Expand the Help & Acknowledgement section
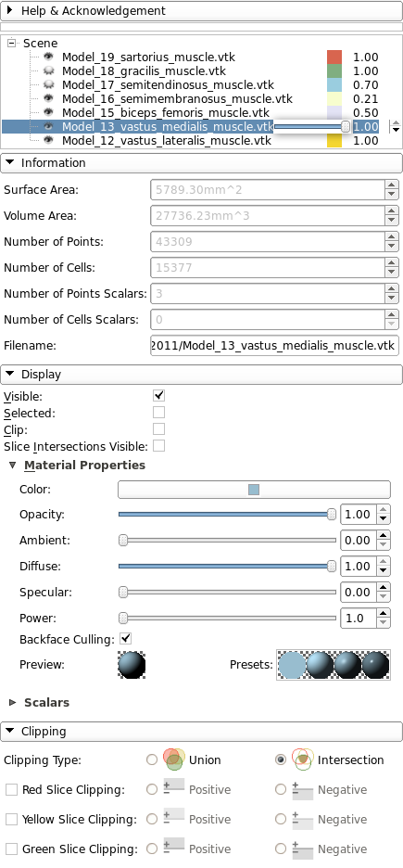403x868 pixels. coord(201,10)
